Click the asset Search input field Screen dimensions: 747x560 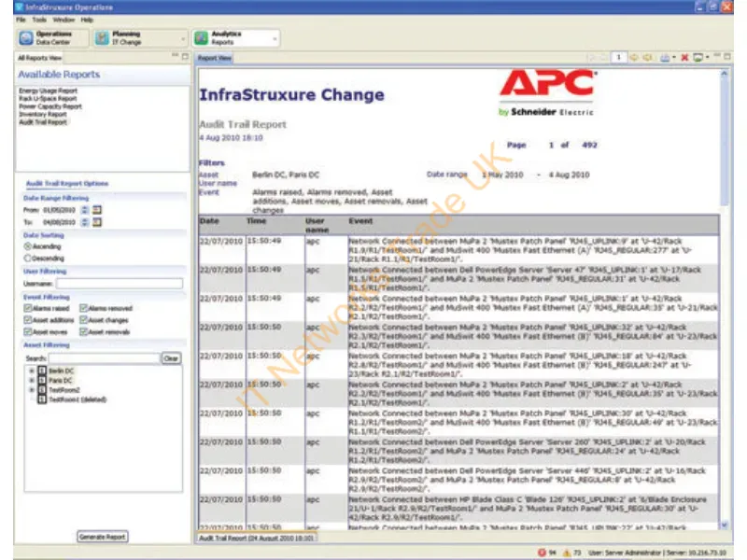point(104,358)
